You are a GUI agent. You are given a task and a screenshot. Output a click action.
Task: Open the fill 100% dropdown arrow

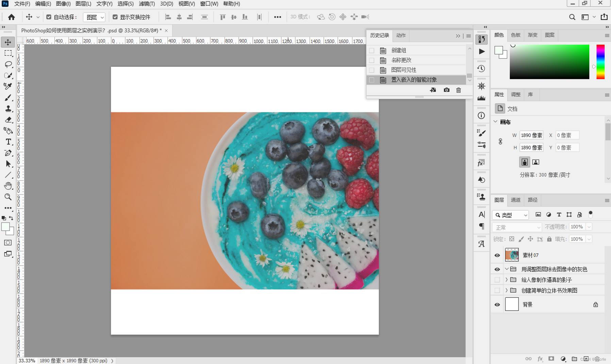point(589,239)
